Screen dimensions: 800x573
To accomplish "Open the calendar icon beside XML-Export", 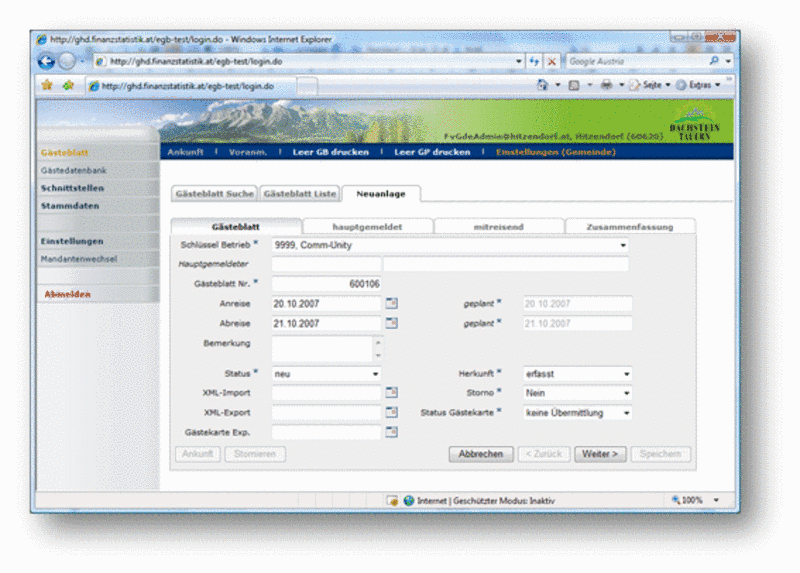I will pos(392,412).
